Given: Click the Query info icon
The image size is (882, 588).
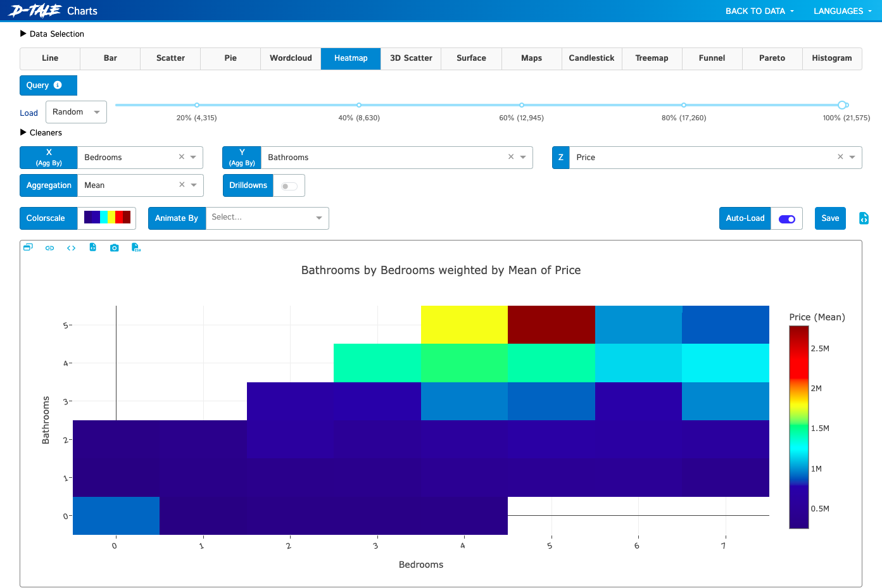Looking at the screenshot, I should coord(58,85).
